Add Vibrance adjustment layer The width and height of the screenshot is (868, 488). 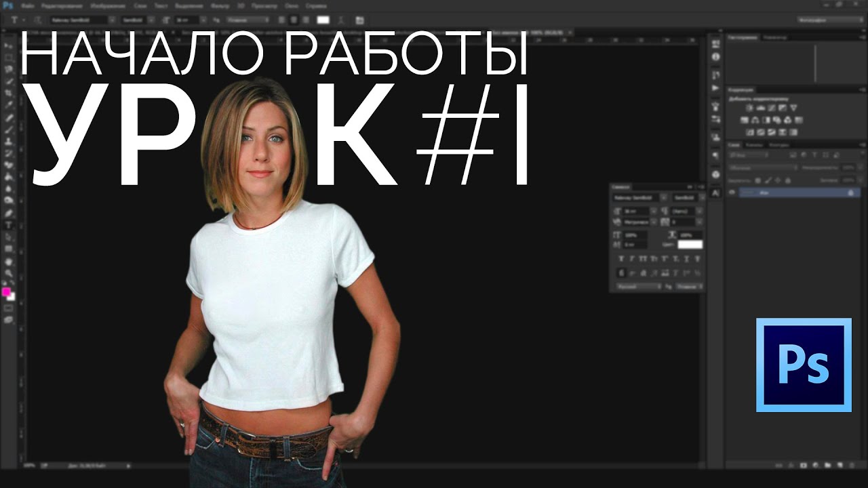pyautogui.click(x=793, y=107)
